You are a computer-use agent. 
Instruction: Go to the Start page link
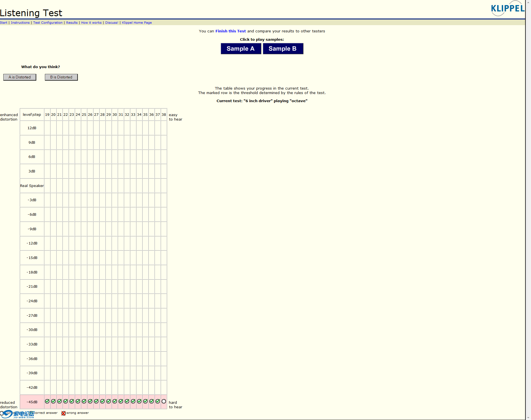pos(4,23)
